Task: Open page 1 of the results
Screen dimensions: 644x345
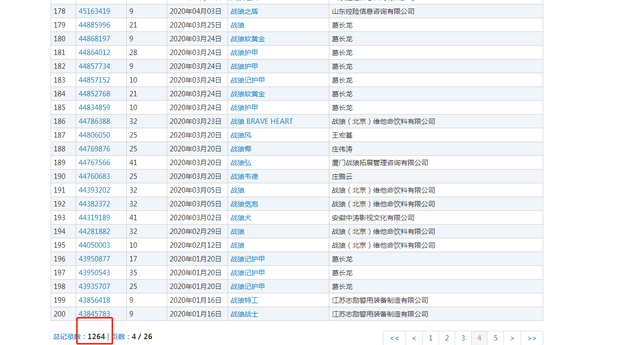Action: [x=430, y=338]
